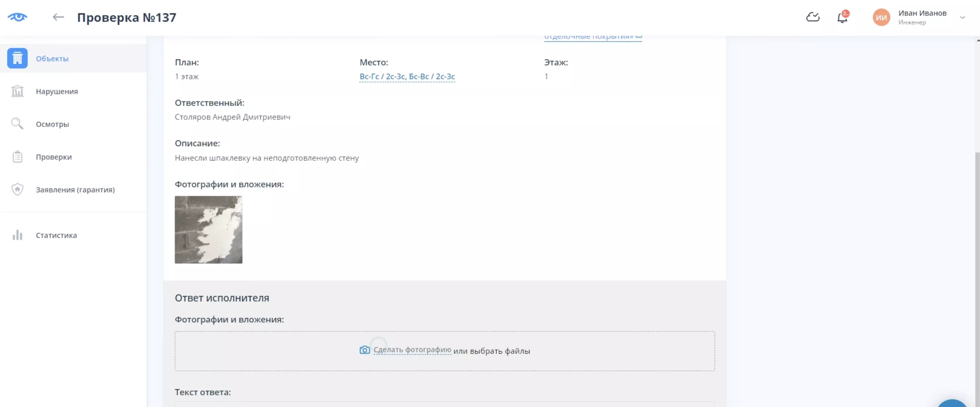Click the Объекты building icon
This screenshot has width=980, height=407.
coord(17,58)
